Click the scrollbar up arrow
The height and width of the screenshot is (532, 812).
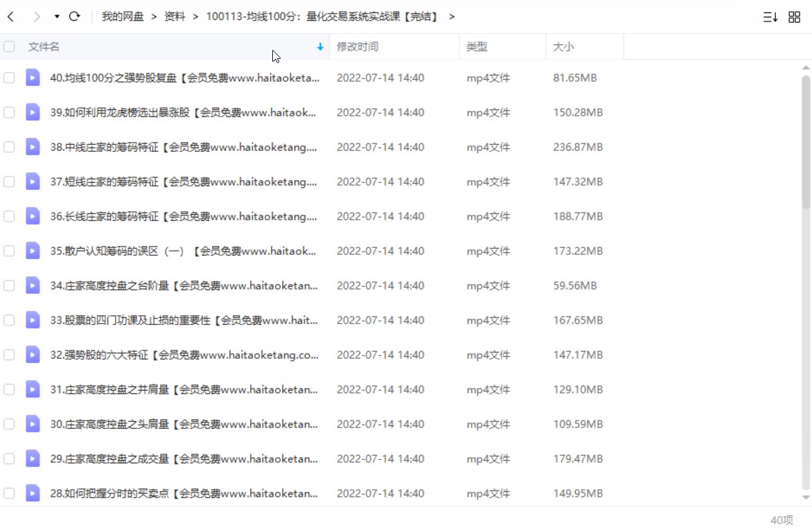tap(806, 67)
